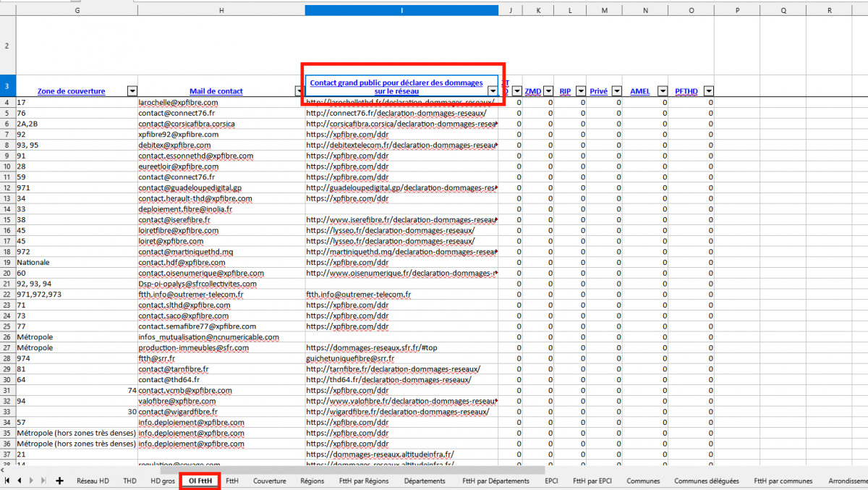Open the Zone de couverture filter dropdown
The image size is (868, 490).
(132, 91)
